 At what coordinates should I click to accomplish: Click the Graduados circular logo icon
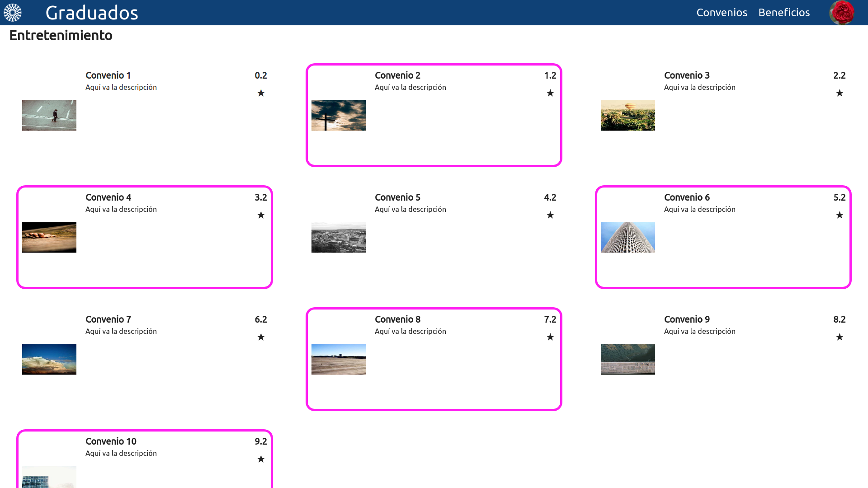point(13,13)
